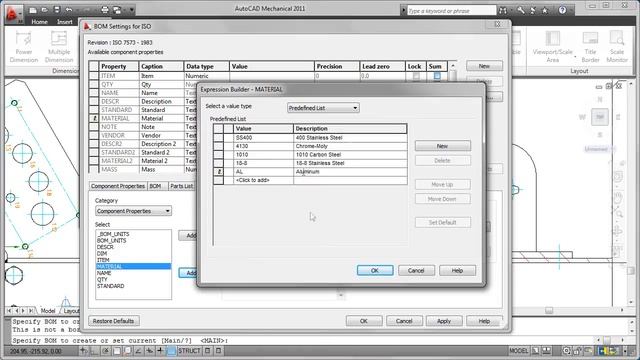Expand the search field arrow left of keyword box

pos(403,11)
